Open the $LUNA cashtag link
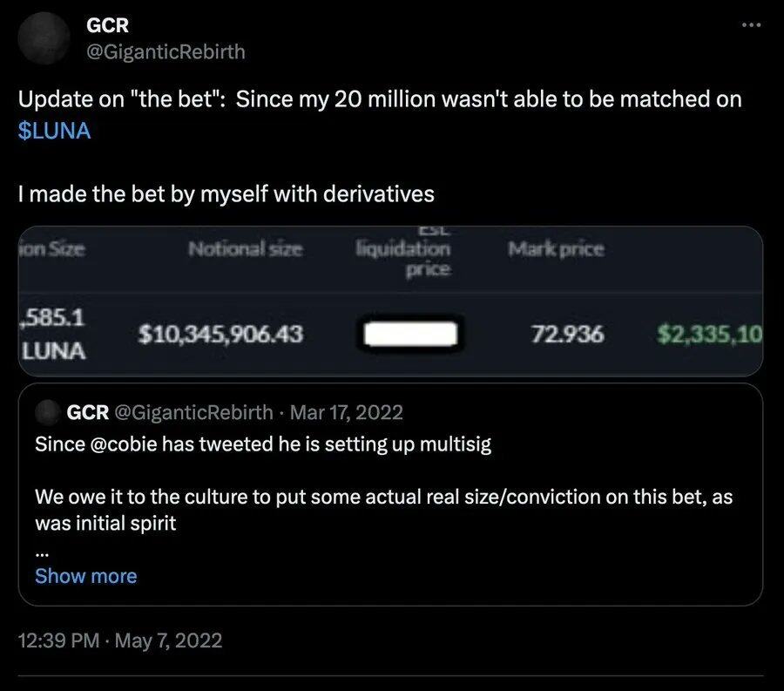This screenshot has width=784, height=691. click(x=54, y=132)
